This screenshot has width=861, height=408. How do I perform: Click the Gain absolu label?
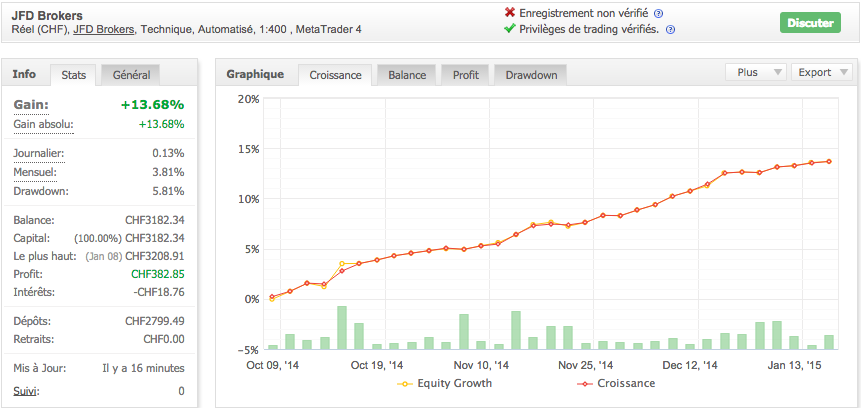pyautogui.click(x=43, y=124)
